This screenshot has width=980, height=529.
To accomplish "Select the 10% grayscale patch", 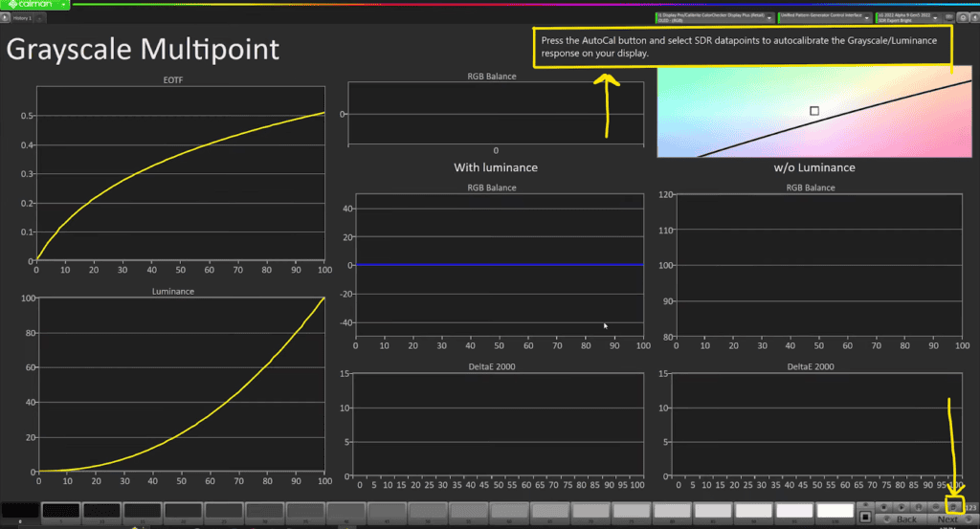I will pos(101,512).
